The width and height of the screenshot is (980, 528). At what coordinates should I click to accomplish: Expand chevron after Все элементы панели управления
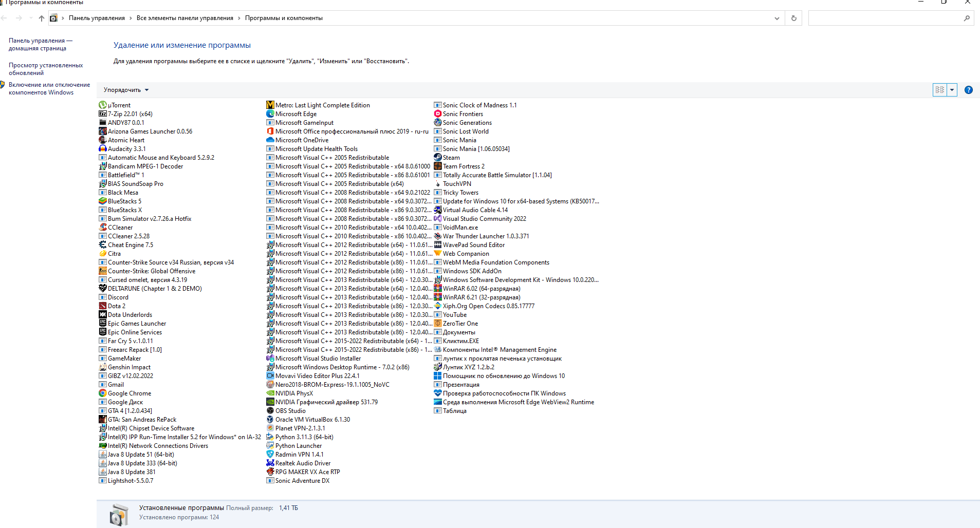point(239,18)
